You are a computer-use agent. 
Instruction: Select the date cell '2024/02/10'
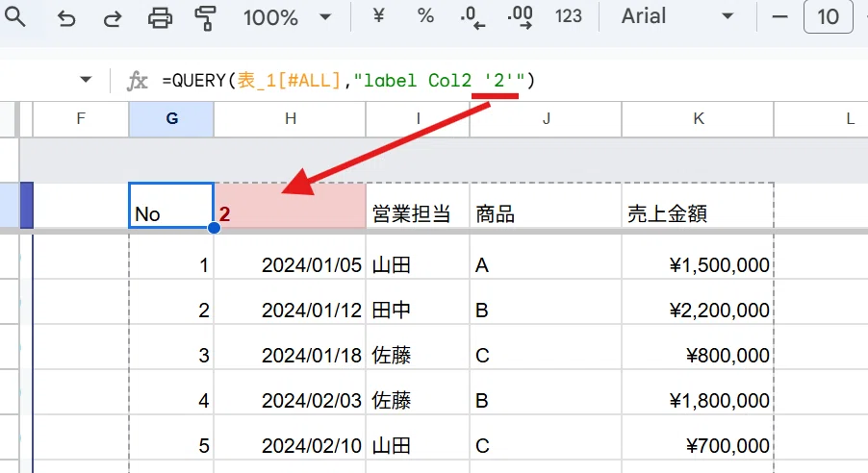(x=290, y=437)
